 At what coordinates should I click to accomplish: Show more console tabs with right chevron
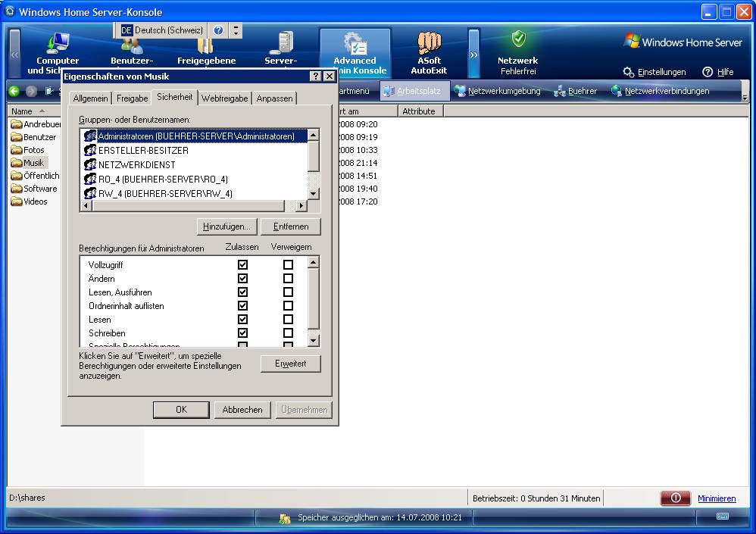[x=474, y=54]
